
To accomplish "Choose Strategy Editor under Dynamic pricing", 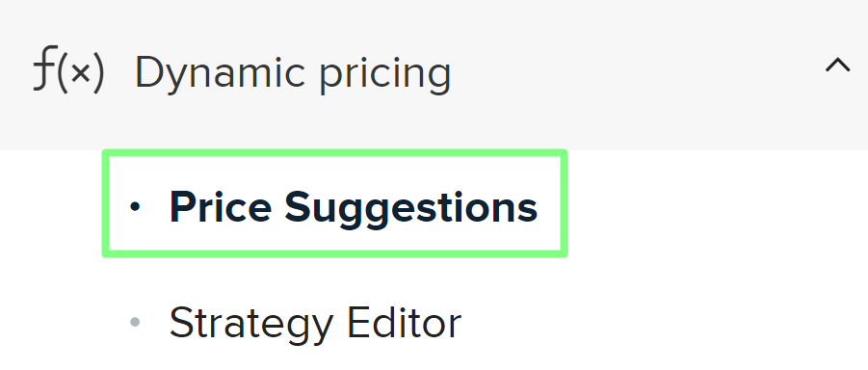I will click(x=315, y=323).
